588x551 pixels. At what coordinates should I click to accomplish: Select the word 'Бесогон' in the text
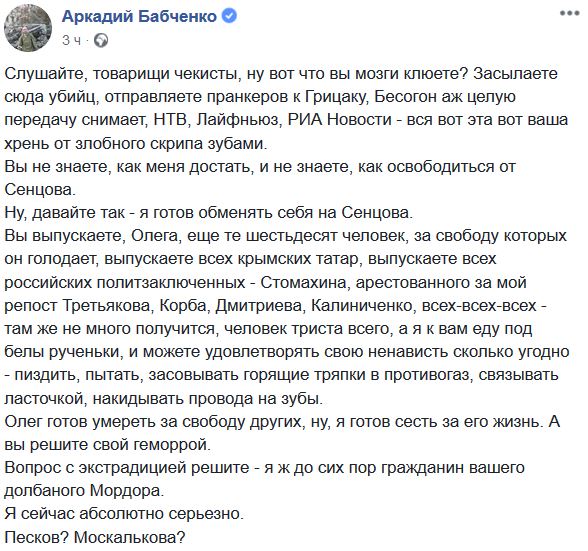[405, 97]
